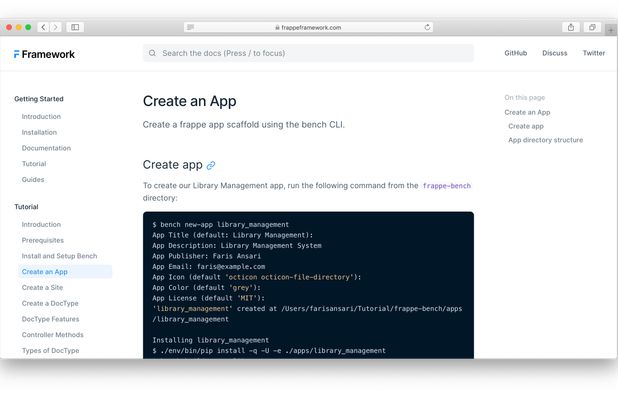Open Introduction under Getting Started

(x=41, y=117)
